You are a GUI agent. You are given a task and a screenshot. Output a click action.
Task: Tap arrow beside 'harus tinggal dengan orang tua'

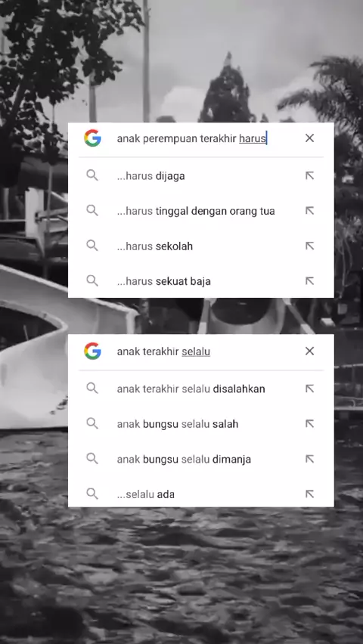[309, 211]
